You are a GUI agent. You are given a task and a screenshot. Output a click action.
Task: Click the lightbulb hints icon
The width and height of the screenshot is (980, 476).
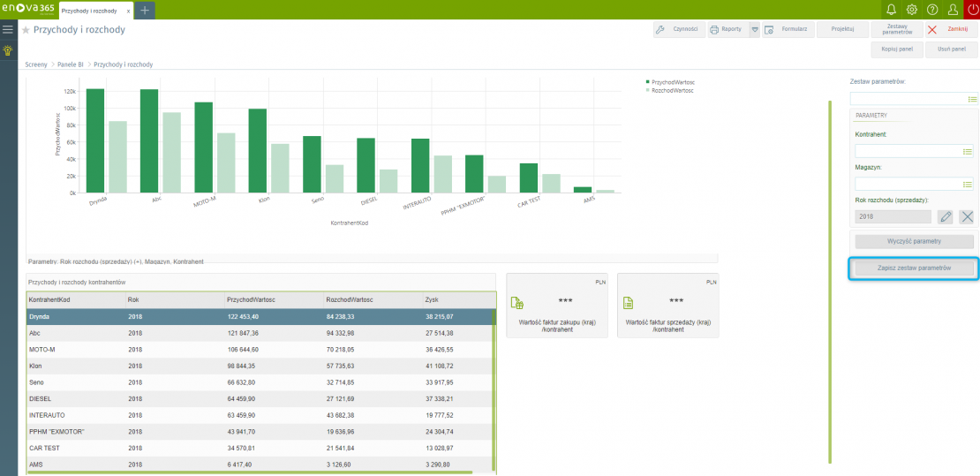pyautogui.click(x=8, y=50)
